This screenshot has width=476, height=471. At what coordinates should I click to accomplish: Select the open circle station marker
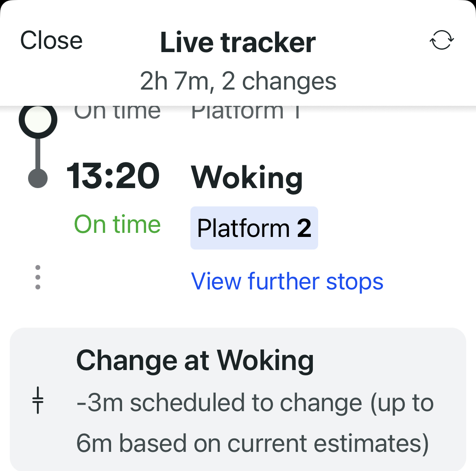(38, 120)
